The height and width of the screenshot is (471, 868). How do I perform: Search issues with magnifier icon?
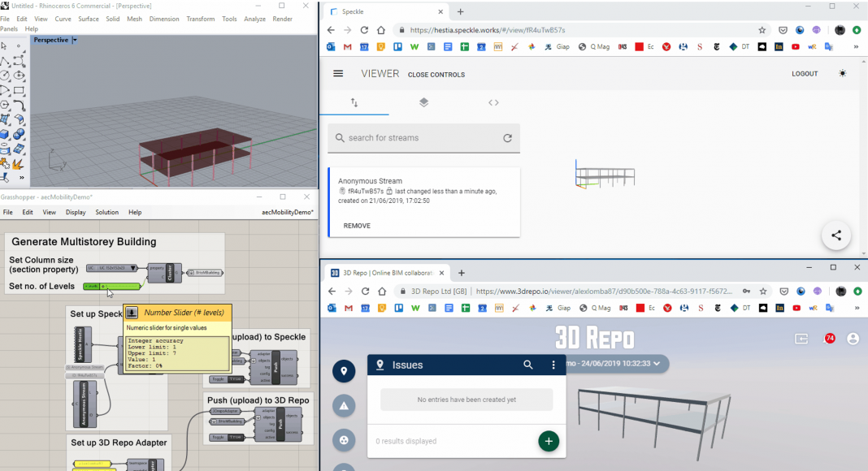pos(528,365)
